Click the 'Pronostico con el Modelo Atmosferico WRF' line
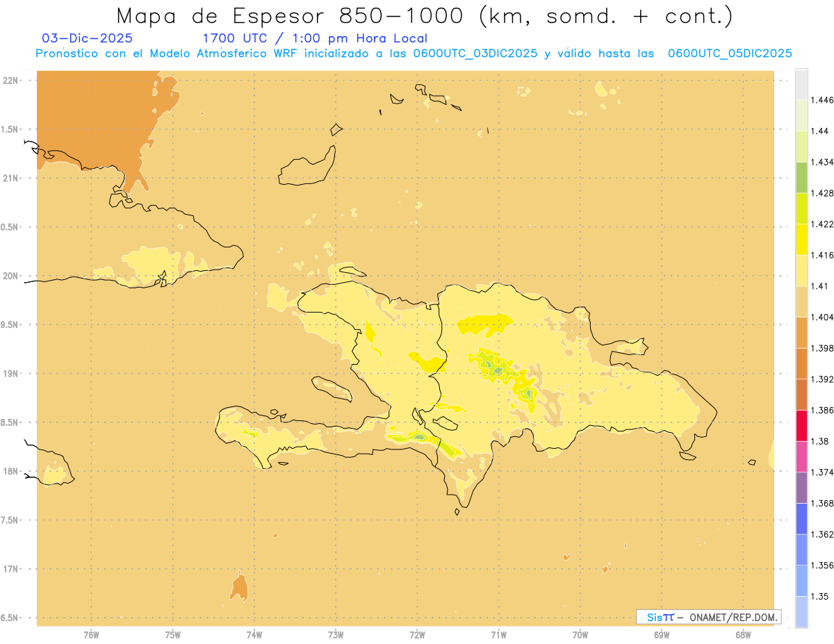 pyautogui.click(x=414, y=53)
